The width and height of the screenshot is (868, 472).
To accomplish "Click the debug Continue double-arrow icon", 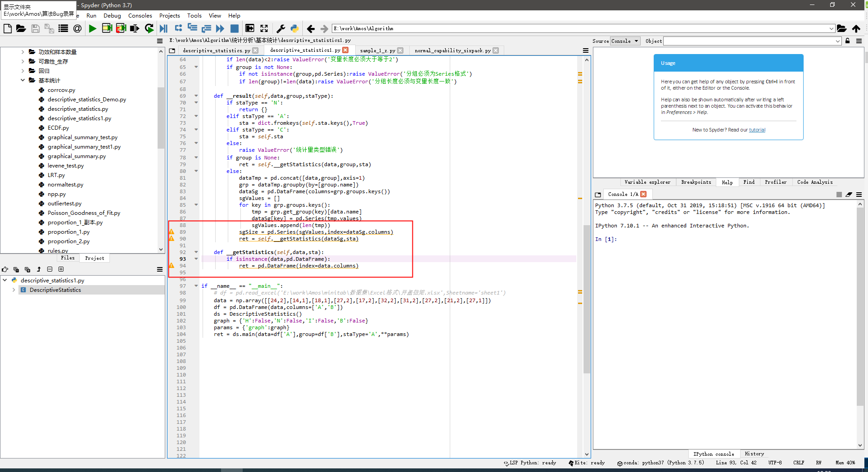I will coord(220,28).
